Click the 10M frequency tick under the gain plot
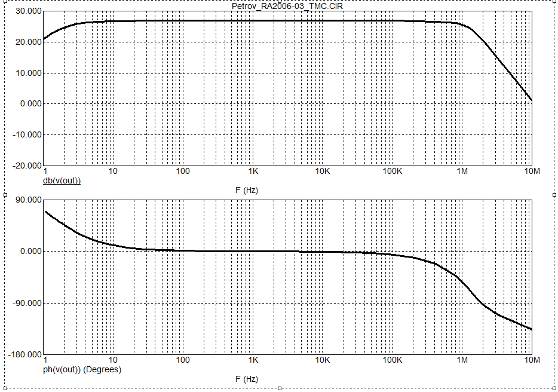 click(x=532, y=171)
